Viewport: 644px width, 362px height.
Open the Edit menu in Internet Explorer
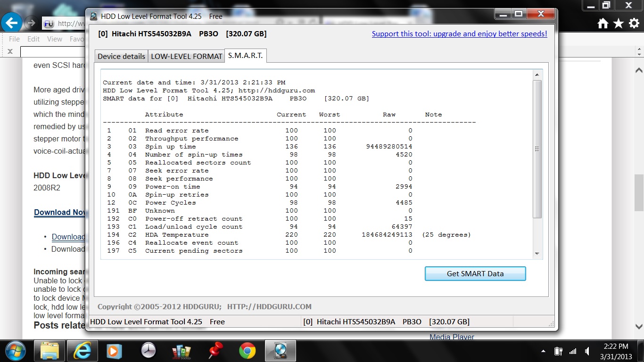coord(33,39)
